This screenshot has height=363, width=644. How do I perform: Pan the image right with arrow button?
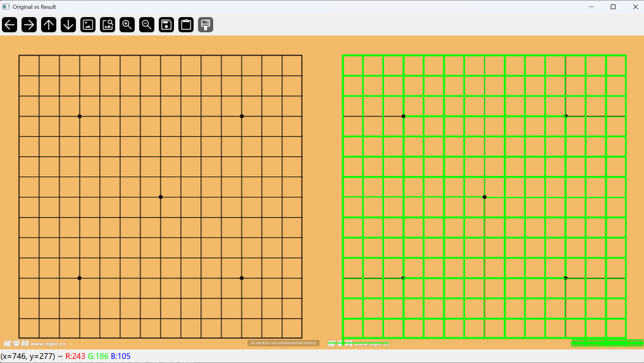pos(29,25)
